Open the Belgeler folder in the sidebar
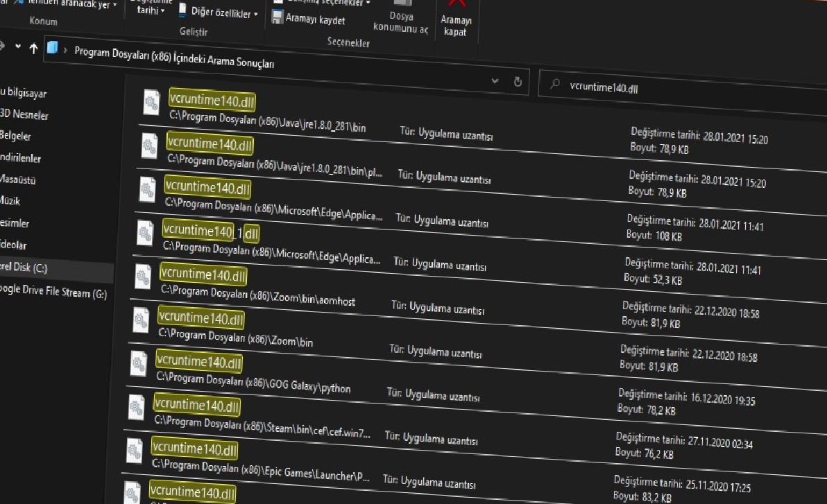Screen dimensions: 827x504 click(x=15, y=135)
